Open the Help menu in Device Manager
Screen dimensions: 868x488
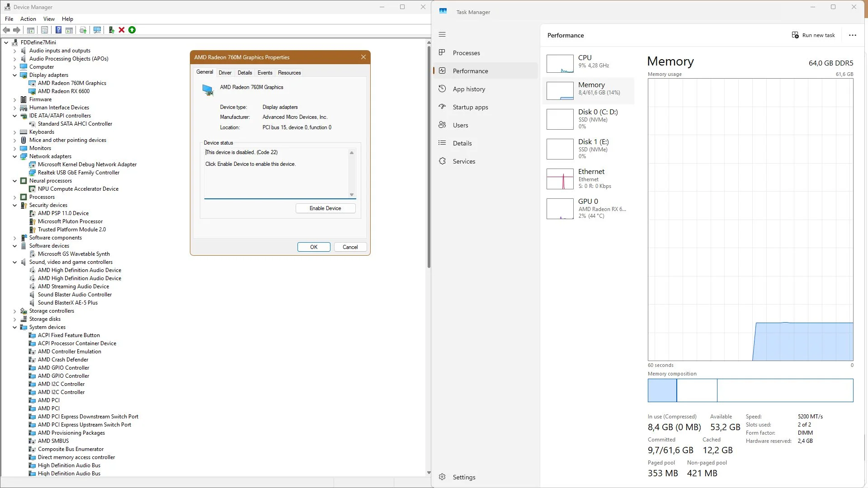(x=67, y=19)
